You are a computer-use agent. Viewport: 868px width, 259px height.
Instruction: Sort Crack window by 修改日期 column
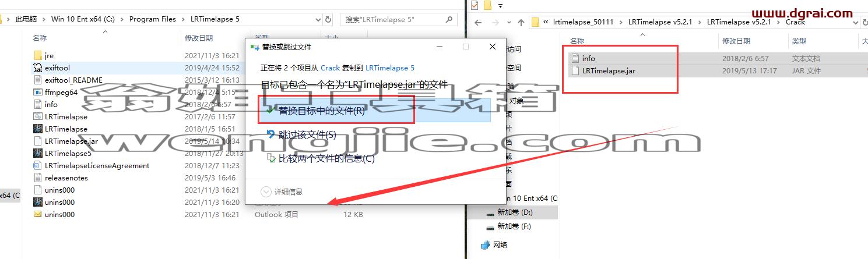(x=737, y=41)
